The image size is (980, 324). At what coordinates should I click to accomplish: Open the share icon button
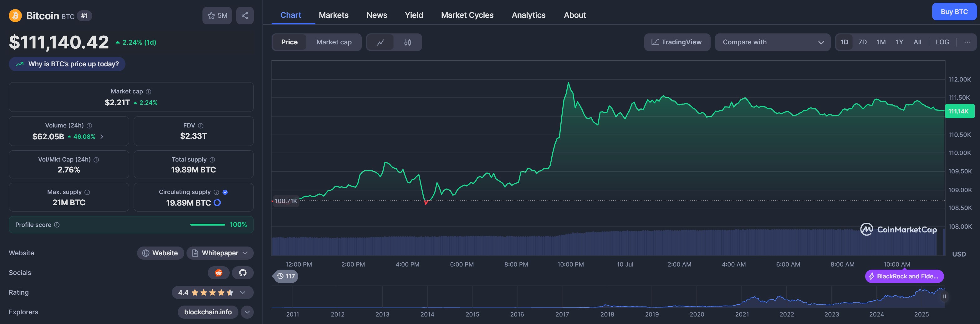coord(245,16)
